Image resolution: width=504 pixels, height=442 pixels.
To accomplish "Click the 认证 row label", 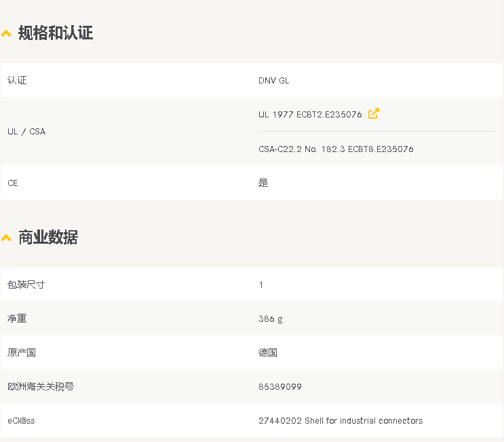I will click(x=17, y=80).
